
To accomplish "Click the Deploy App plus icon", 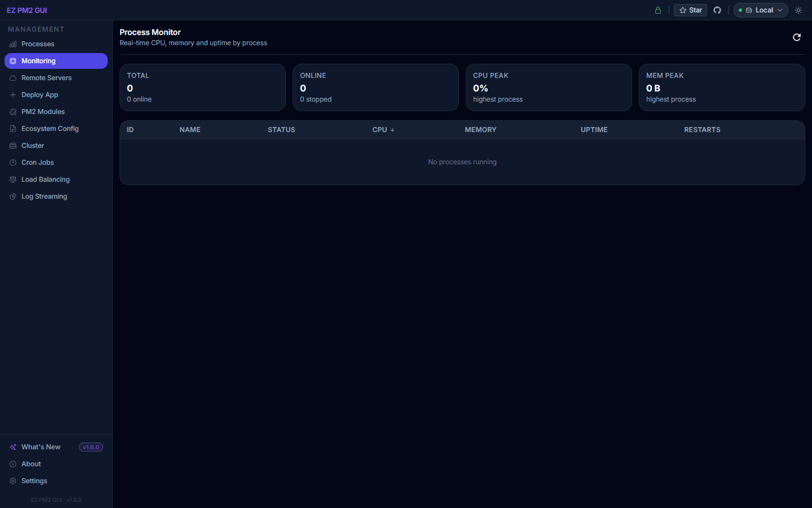I will tap(13, 95).
